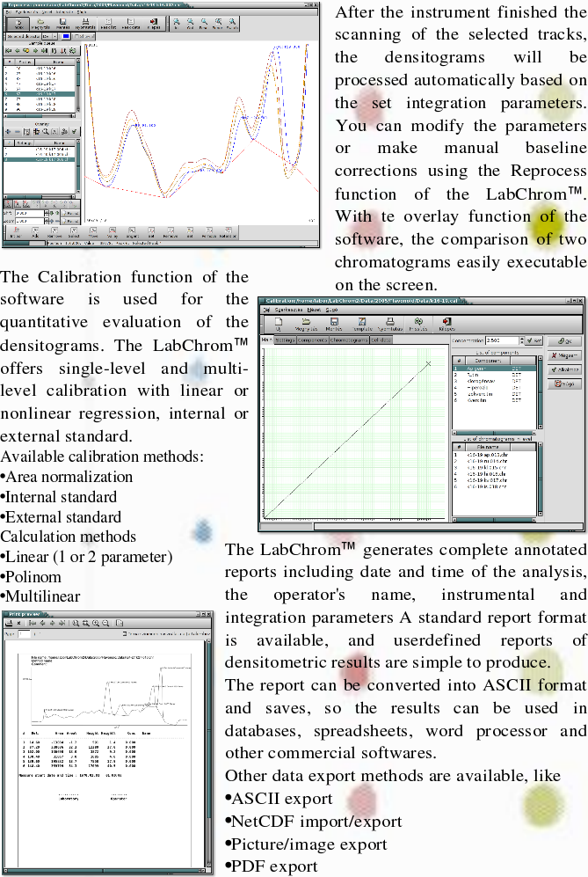Open the Chromatograms tab in Calibration window
588x877 pixels.
pos(347,340)
